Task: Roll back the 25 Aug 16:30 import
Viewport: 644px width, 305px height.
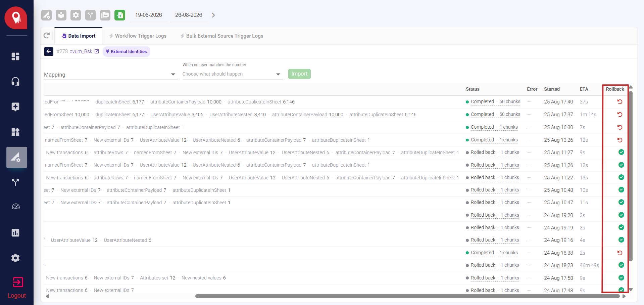Action: (x=620, y=127)
